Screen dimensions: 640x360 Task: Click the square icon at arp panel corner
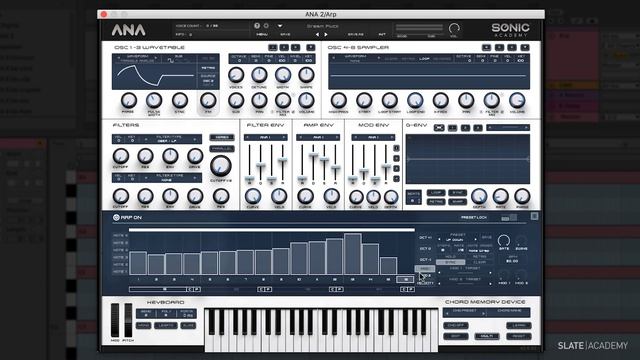click(534, 216)
